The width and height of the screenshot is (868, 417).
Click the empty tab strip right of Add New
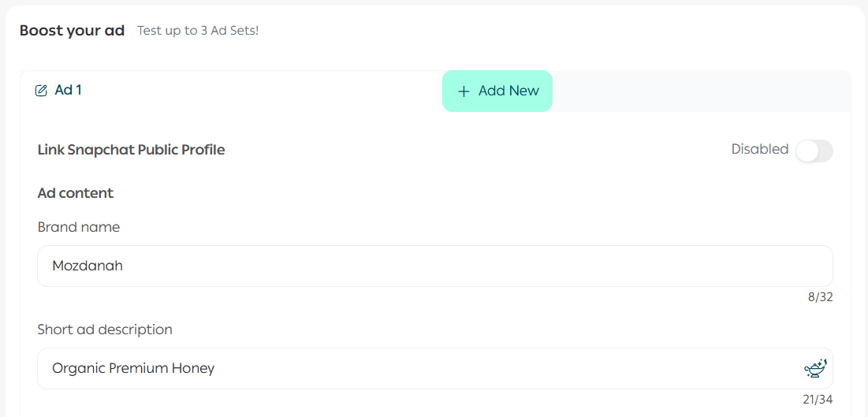pyautogui.click(x=700, y=91)
